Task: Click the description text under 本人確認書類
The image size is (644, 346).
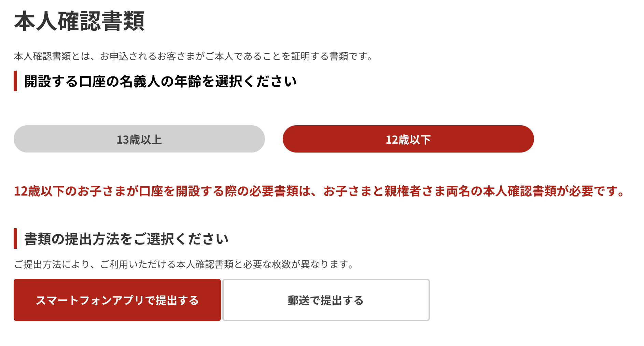Action: point(193,57)
